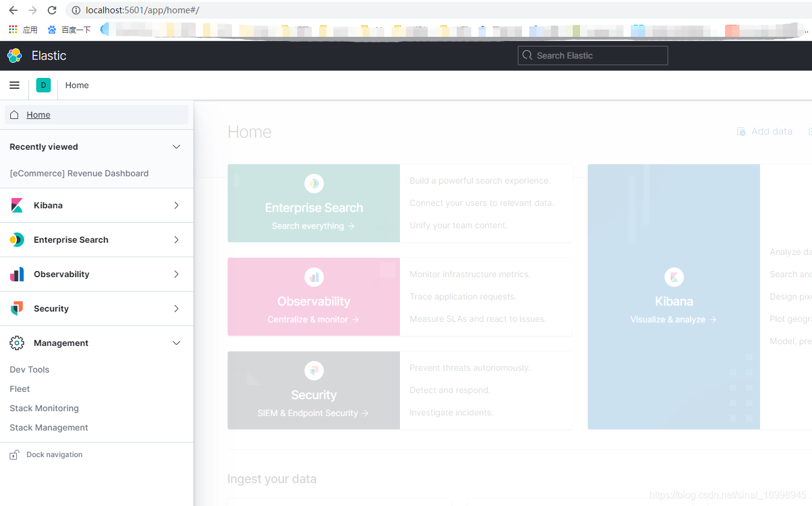
Task: Open the Apps grid bookmark icon
Action: 13,29
